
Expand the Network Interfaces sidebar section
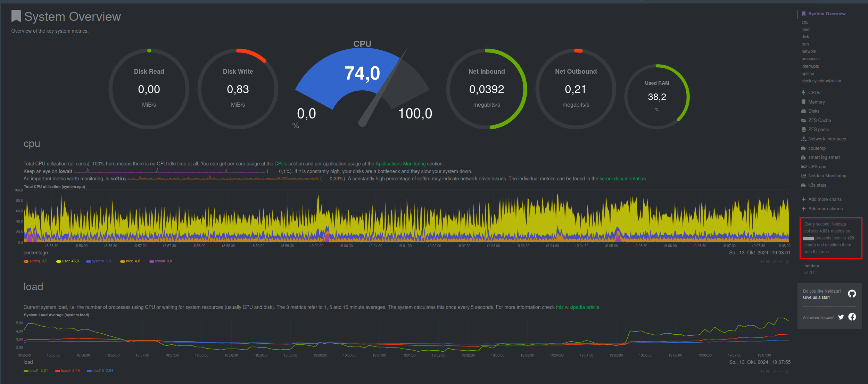(827, 139)
